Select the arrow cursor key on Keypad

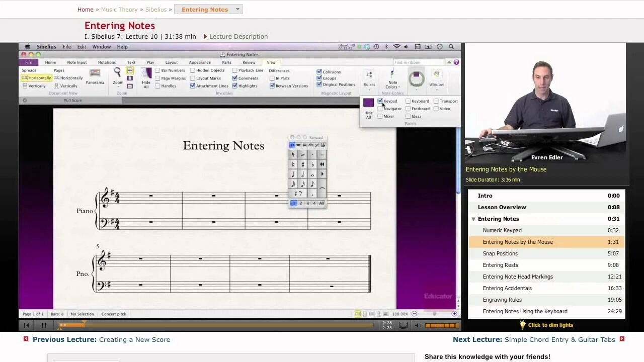[x=293, y=154]
